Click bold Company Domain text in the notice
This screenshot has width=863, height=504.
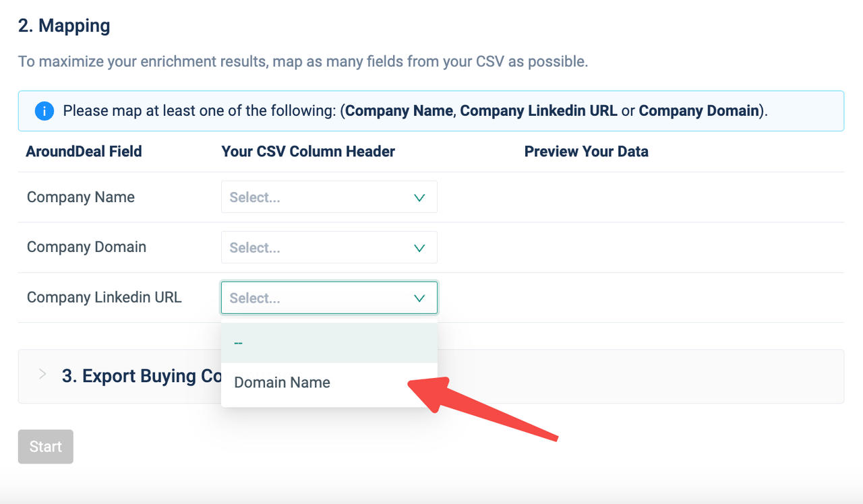(699, 111)
